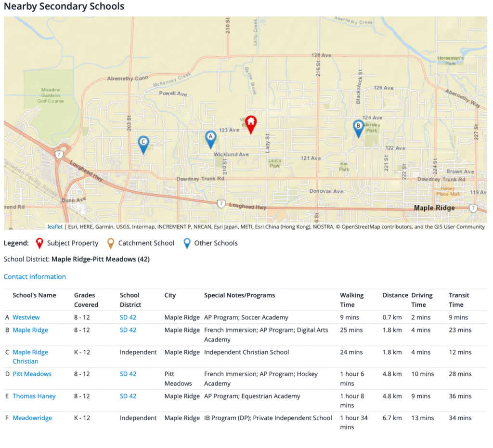
Task: Click the red subject property home marker
Action: point(250,124)
